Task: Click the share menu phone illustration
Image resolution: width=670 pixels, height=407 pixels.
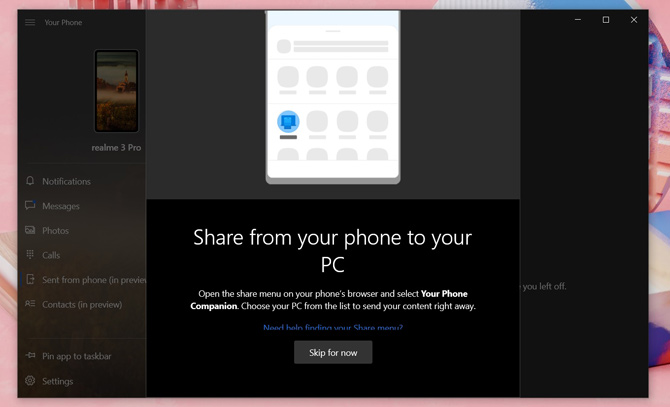Action: coord(333,97)
